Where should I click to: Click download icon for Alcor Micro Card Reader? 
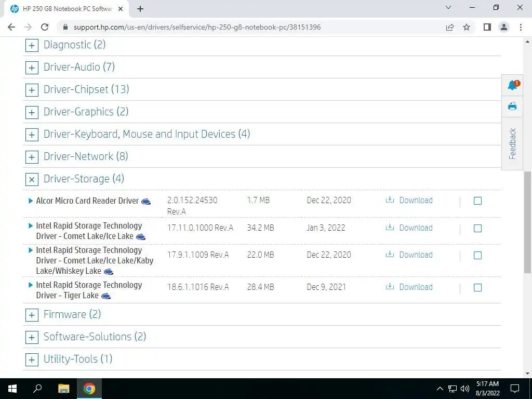390,199
